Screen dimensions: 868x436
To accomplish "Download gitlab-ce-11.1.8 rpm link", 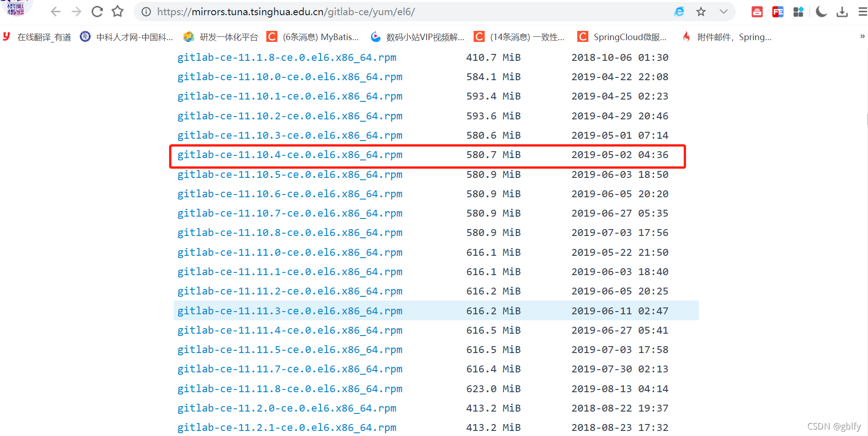I will pyautogui.click(x=287, y=58).
